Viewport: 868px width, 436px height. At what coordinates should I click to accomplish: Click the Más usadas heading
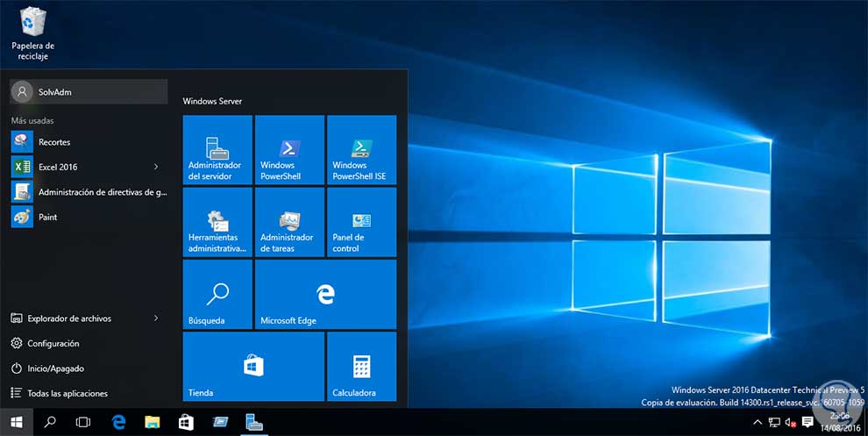click(x=32, y=120)
